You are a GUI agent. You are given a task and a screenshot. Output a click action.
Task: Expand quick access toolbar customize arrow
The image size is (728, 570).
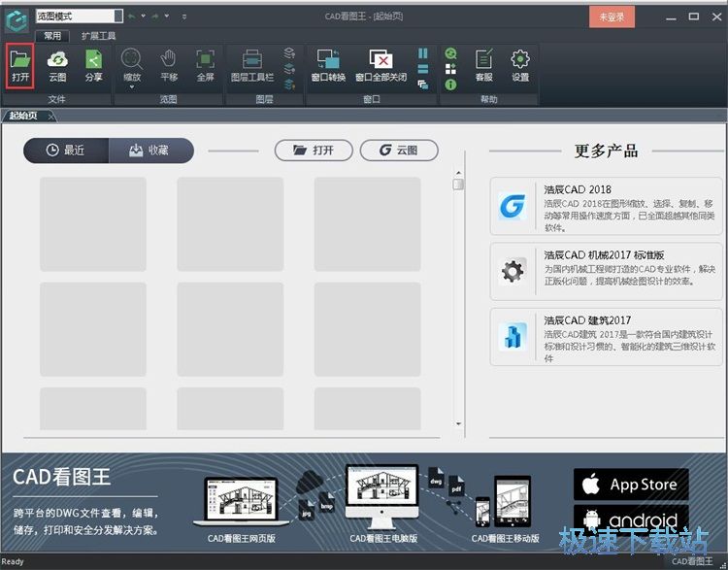click(184, 17)
